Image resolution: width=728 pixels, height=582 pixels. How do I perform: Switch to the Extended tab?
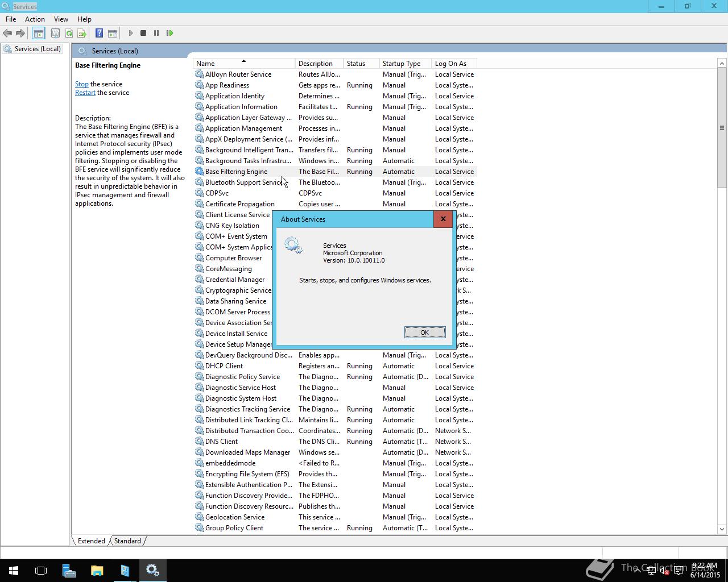point(92,541)
